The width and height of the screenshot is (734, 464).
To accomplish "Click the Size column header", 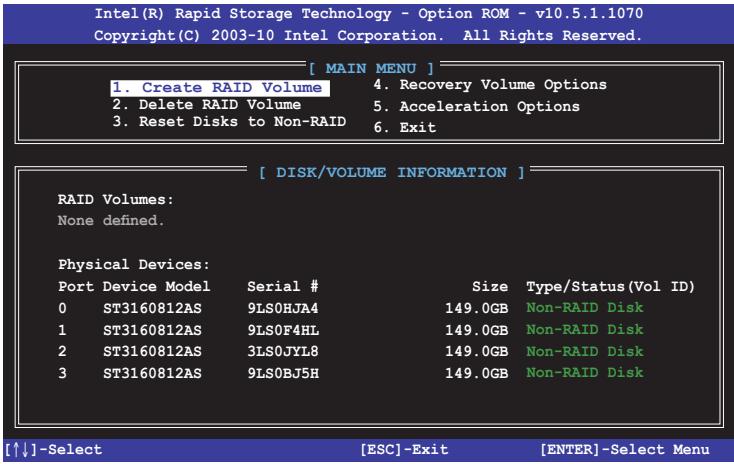I will click(x=490, y=287).
